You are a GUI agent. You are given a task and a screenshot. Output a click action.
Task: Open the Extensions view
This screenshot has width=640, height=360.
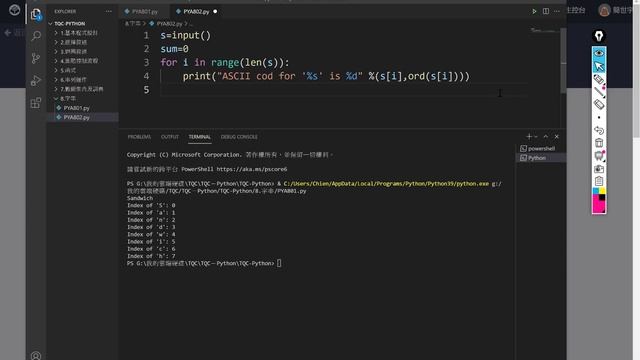pos(36,102)
